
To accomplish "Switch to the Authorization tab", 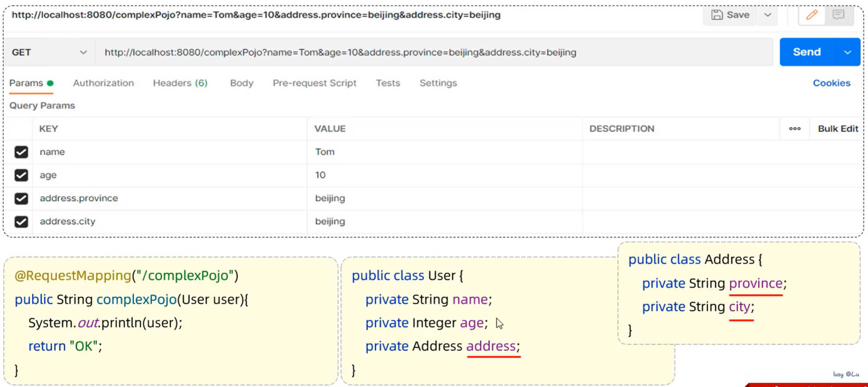I will [103, 83].
